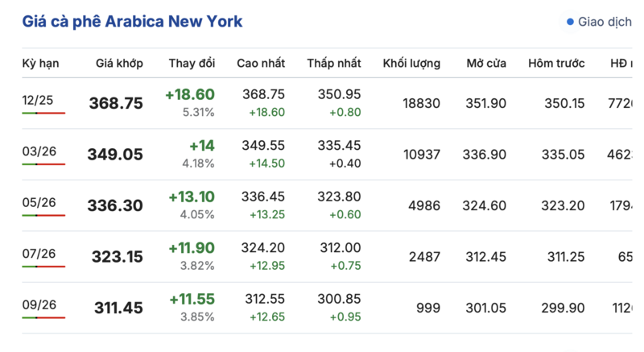Click the range bar under 07/26
This screenshot has width=644, height=352.
43,267
